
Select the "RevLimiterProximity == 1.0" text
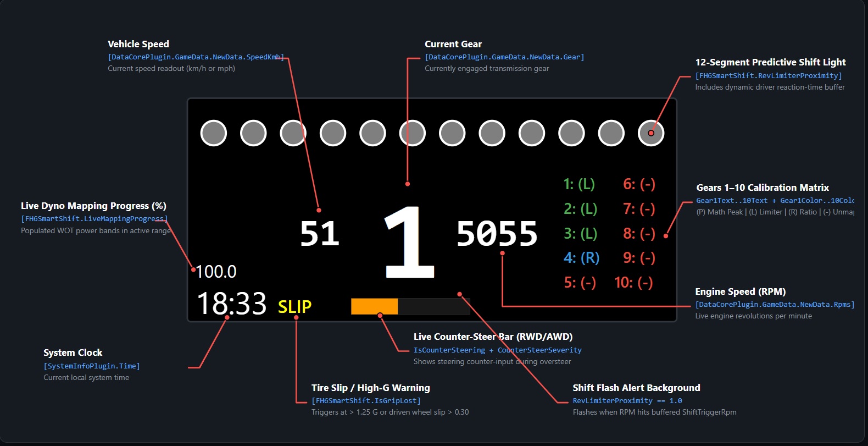pos(627,401)
